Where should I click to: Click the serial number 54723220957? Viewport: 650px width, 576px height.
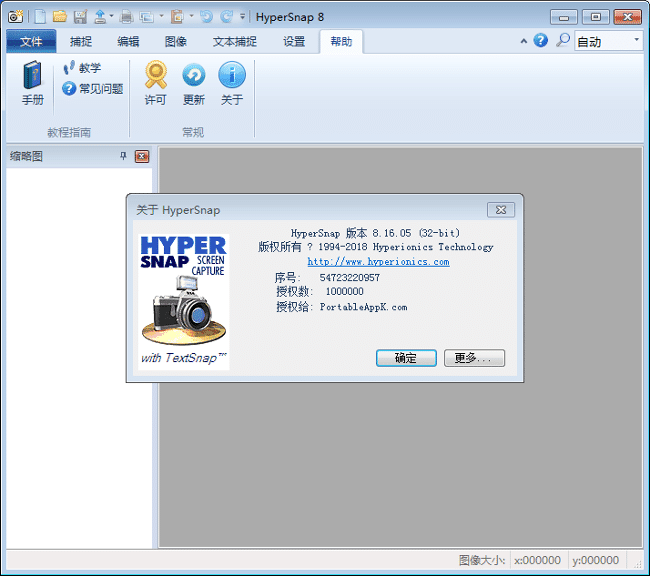click(x=349, y=277)
